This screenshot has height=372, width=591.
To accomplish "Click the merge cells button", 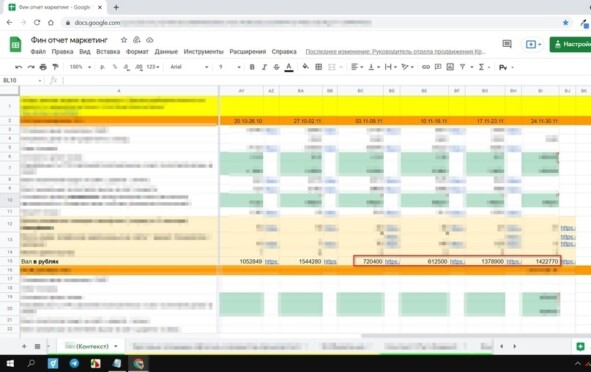I will point(332,67).
